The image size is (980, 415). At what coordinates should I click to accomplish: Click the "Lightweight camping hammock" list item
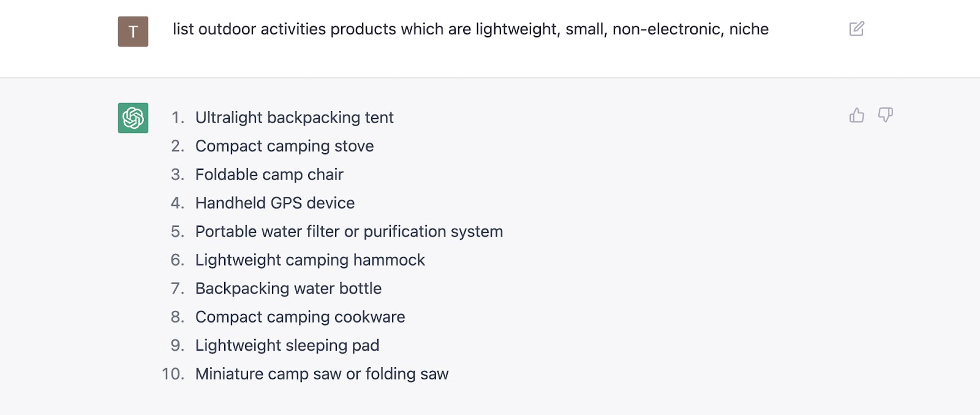[x=310, y=260]
